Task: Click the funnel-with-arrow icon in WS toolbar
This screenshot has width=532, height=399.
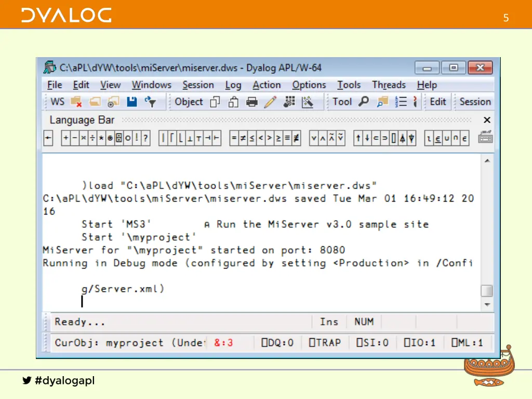Action: click(x=150, y=102)
